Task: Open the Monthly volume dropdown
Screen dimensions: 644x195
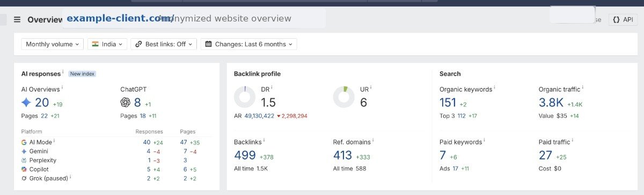Action: tap(53, 44)
